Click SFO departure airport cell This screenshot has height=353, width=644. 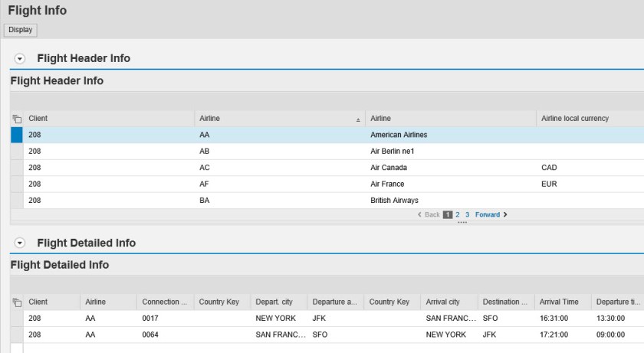coord(336,335)
